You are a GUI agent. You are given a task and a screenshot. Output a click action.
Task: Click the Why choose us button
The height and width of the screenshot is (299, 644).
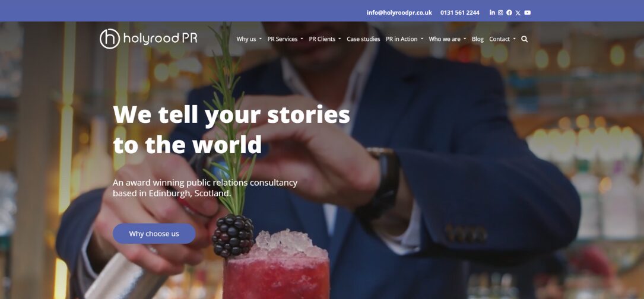coord(154,234)
